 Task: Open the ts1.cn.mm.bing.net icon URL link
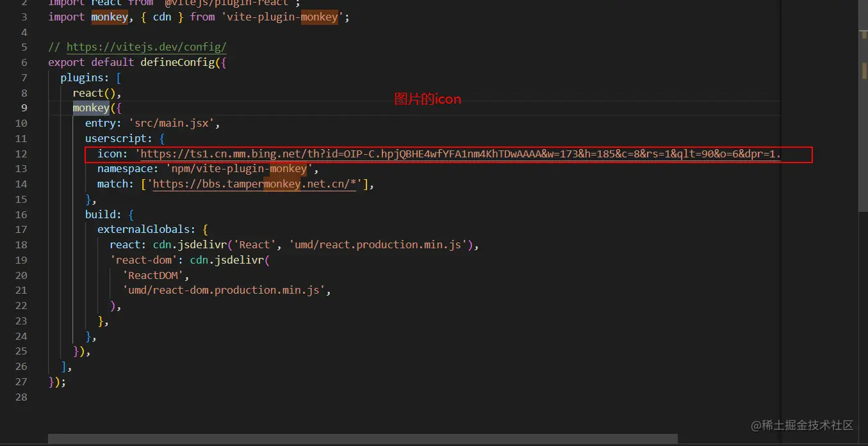point(461,154)
